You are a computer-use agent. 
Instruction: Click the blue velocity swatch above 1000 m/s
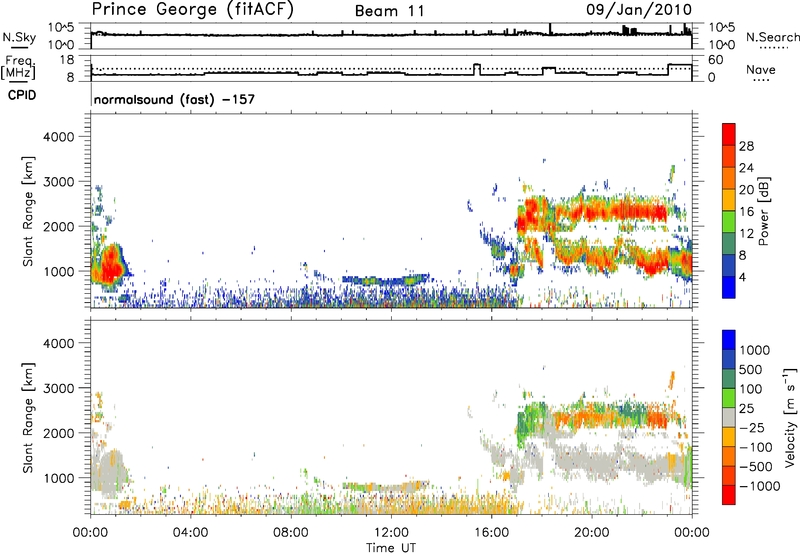click(x=729, y=340)
